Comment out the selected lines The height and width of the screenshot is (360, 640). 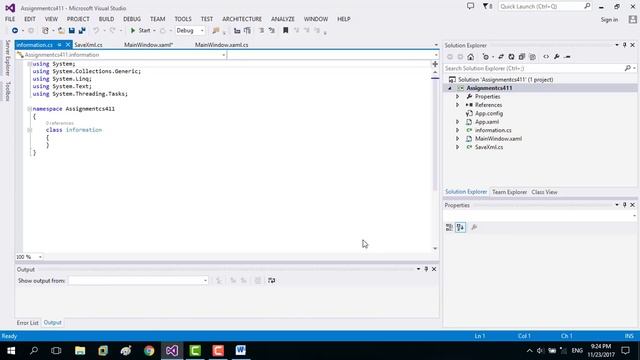pos(262,31)
